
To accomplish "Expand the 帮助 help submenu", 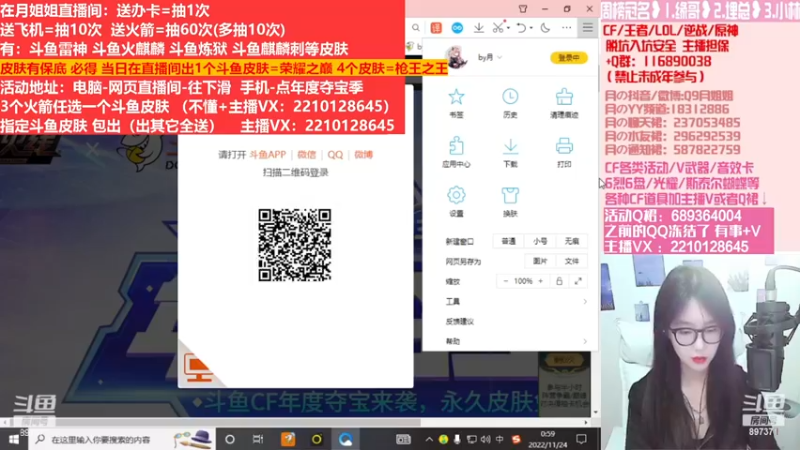I will (515, 341).
